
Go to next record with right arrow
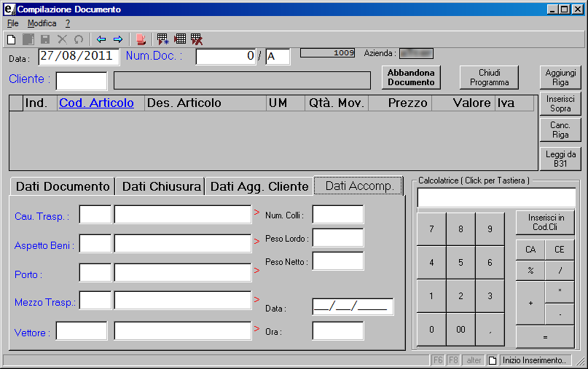(117, 39)
